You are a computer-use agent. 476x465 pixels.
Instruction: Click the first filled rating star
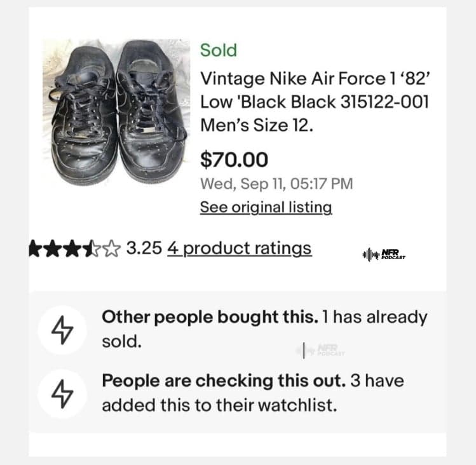tap(37, 248)
